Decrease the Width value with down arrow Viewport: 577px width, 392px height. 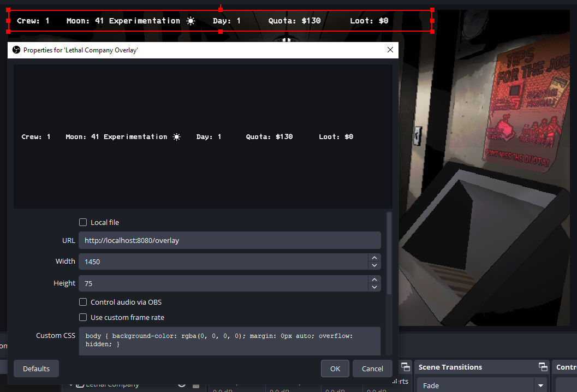(374, 265)
